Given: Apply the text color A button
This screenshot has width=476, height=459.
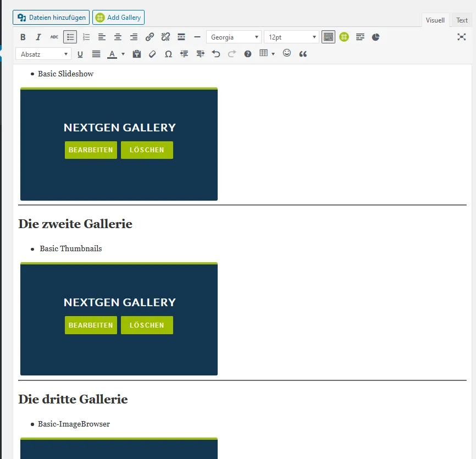Looking at the screenshot, I should (x=112, y=54).
